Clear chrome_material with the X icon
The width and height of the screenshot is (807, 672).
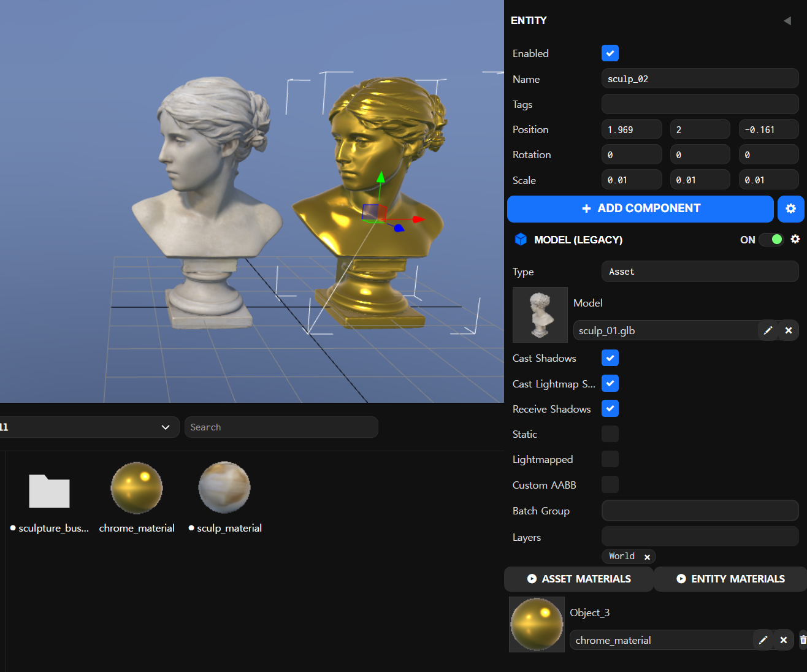783,640
